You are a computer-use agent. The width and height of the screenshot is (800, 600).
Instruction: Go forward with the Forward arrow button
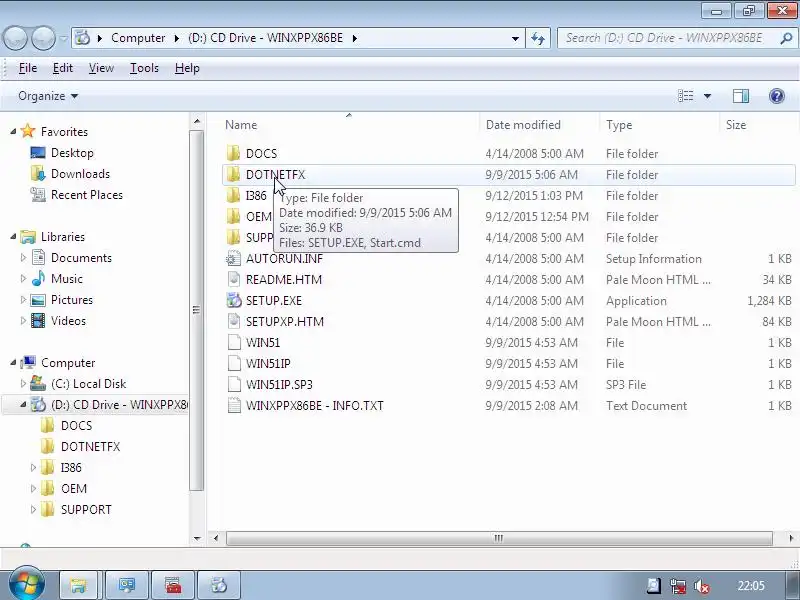[43, 38]
